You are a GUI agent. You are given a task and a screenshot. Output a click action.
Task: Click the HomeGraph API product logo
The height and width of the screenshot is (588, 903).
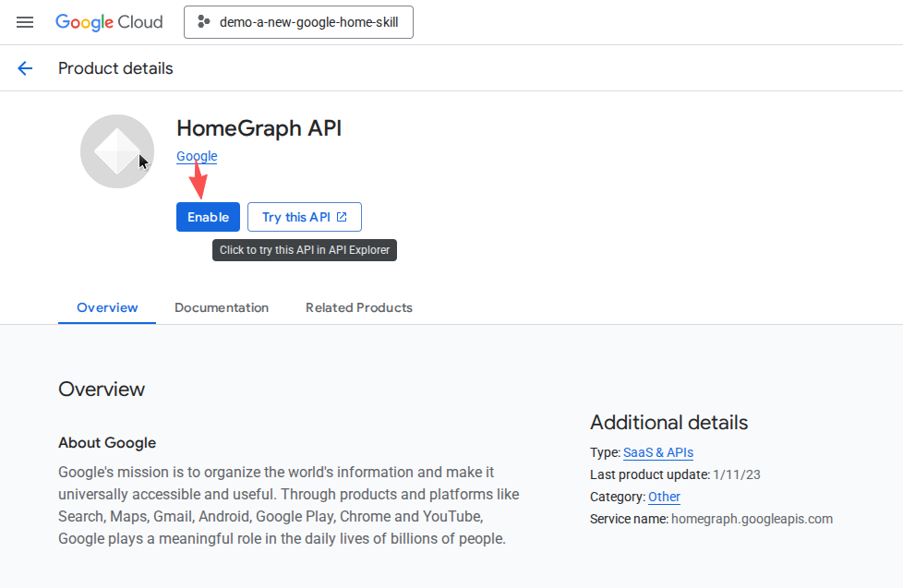point(117,151)
